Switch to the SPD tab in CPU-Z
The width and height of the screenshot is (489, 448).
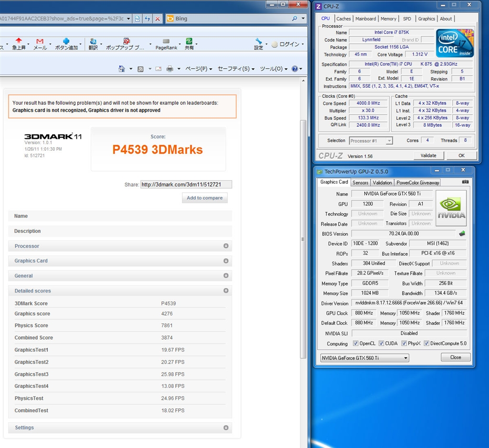407,19
